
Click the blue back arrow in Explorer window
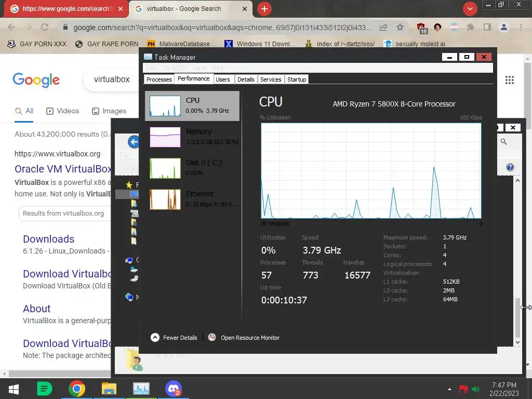[x=134, y=142]
